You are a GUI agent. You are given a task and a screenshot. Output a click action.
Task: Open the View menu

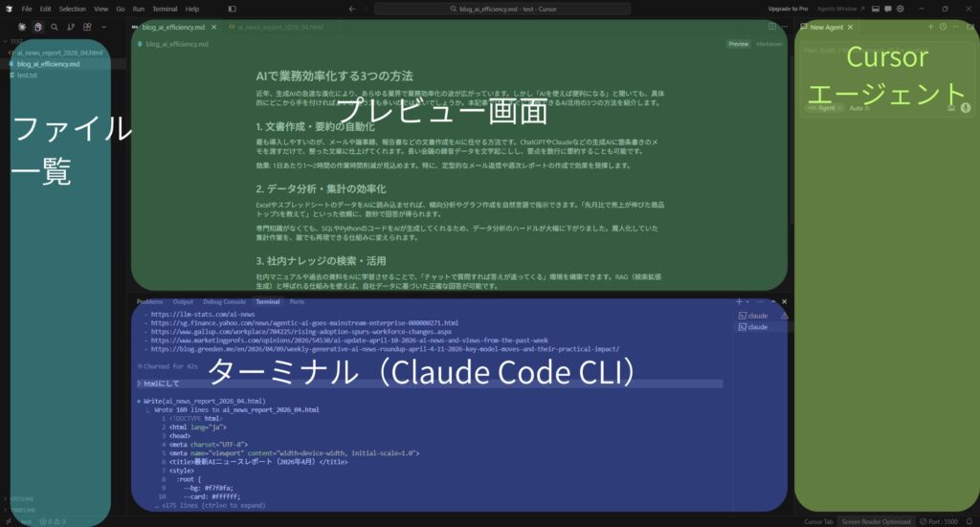coord(101,9)
